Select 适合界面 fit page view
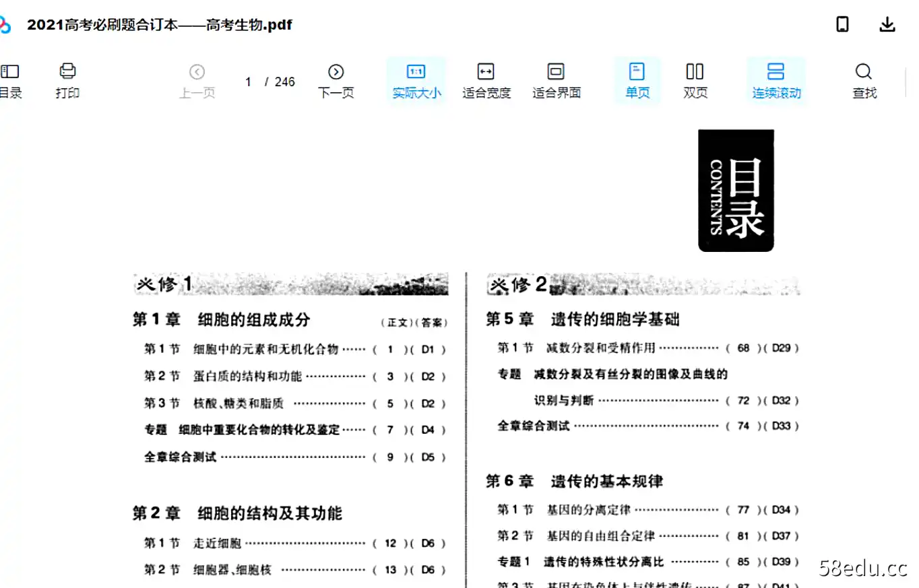 pyautogui.click(x=556, y=81)
